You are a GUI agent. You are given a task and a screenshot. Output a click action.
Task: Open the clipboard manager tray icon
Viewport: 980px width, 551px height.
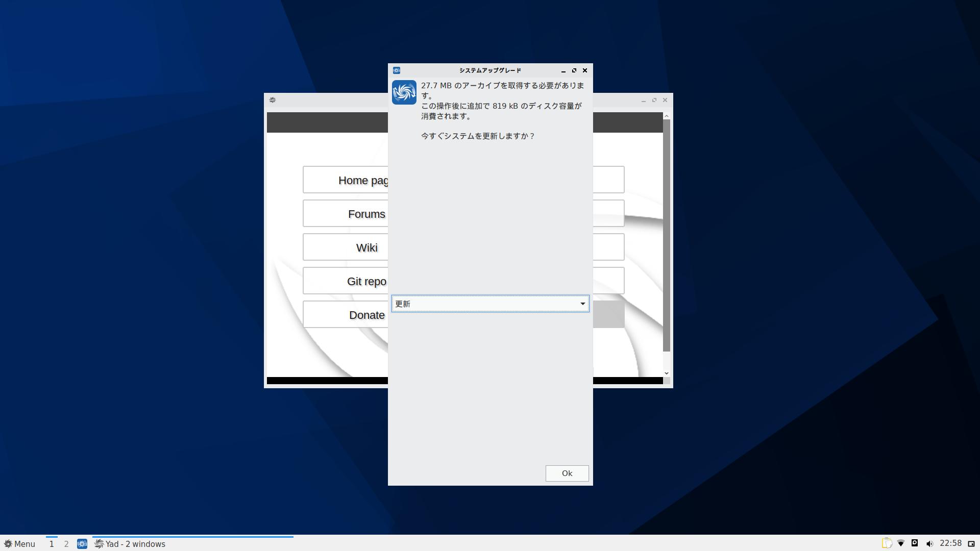coord(887,543)
